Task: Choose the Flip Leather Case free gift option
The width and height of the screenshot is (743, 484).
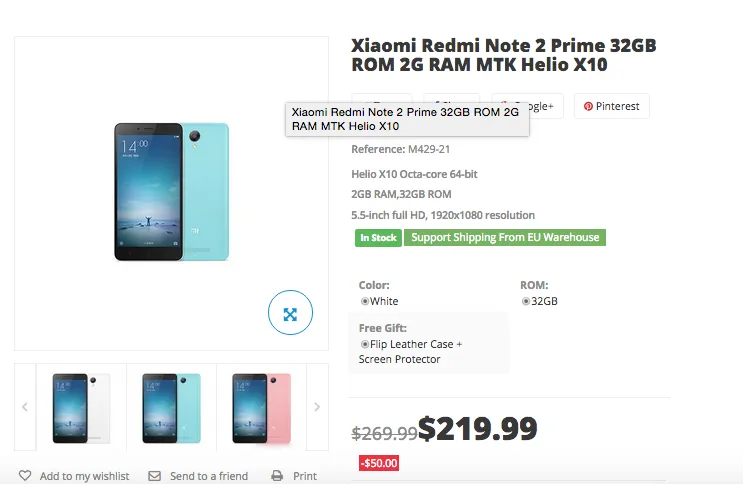Action: point(365,344)
